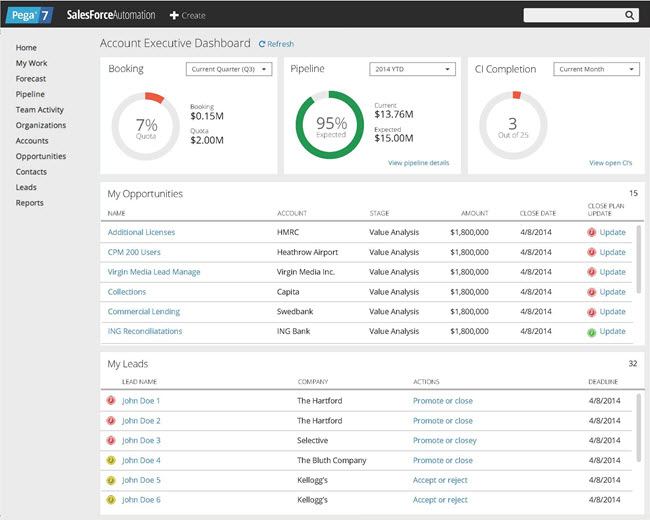650x520 pixels.
Task: Click red status icon for CPM 200 Users
Action: pyautogui.click(x=592, y=252)
